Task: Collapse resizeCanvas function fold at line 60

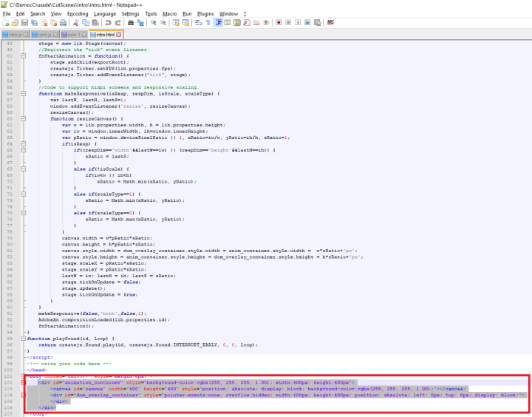Action: [24, 118]
